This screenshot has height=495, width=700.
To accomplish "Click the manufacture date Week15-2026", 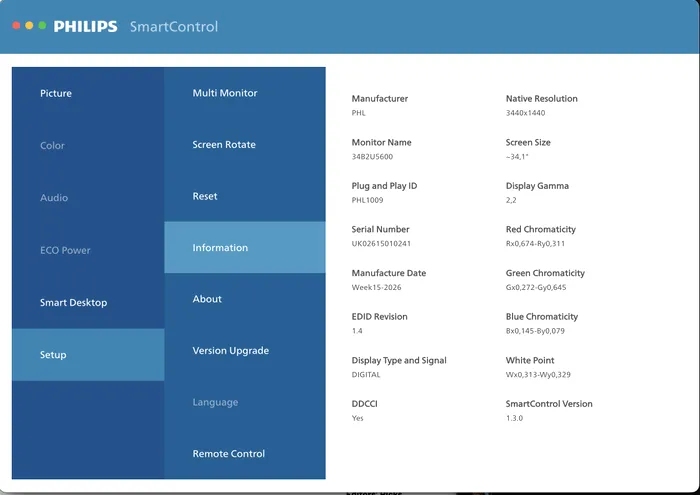I will pos(376,287).
